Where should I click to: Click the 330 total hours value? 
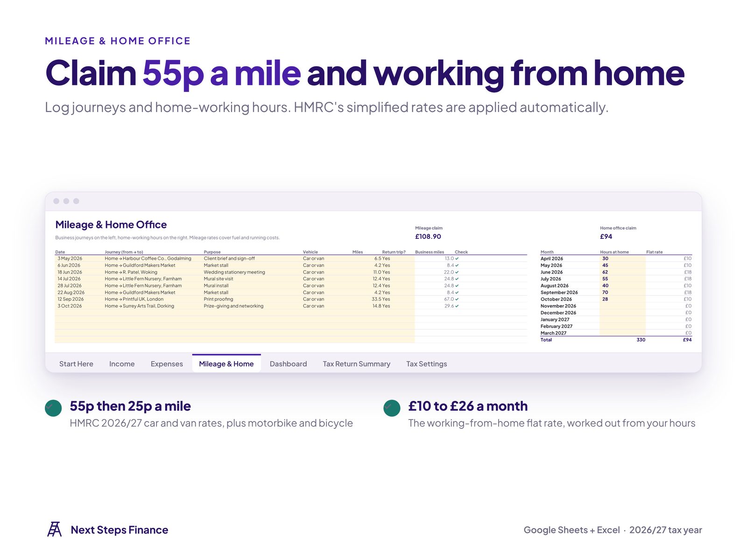[x=641, y=340]
